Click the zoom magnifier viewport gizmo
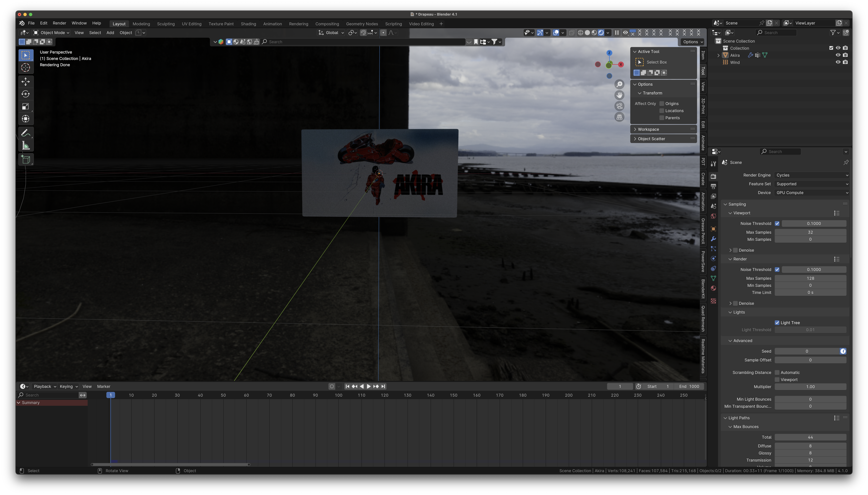The image size is (868, 495). point(620,84)
